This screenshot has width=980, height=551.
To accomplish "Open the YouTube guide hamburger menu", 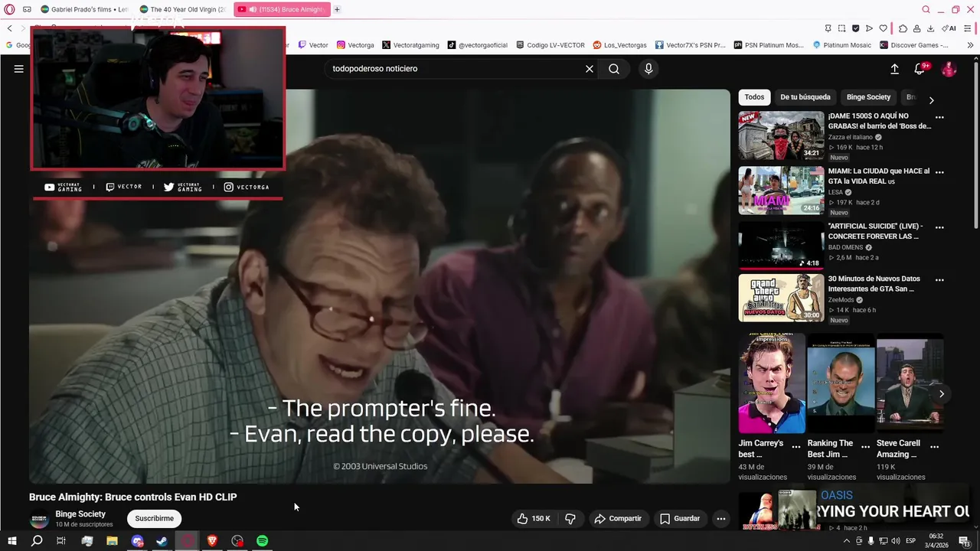I will (19, 69).
